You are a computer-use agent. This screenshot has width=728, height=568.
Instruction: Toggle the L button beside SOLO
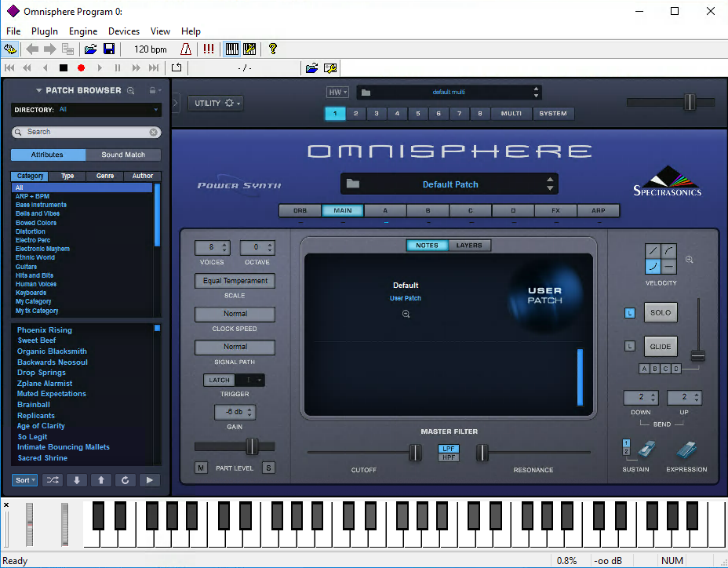630,313
